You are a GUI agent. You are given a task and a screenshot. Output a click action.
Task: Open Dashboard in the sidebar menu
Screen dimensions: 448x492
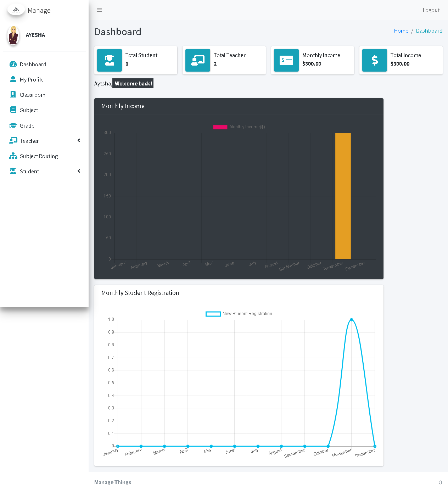click(x=44, y=64)
